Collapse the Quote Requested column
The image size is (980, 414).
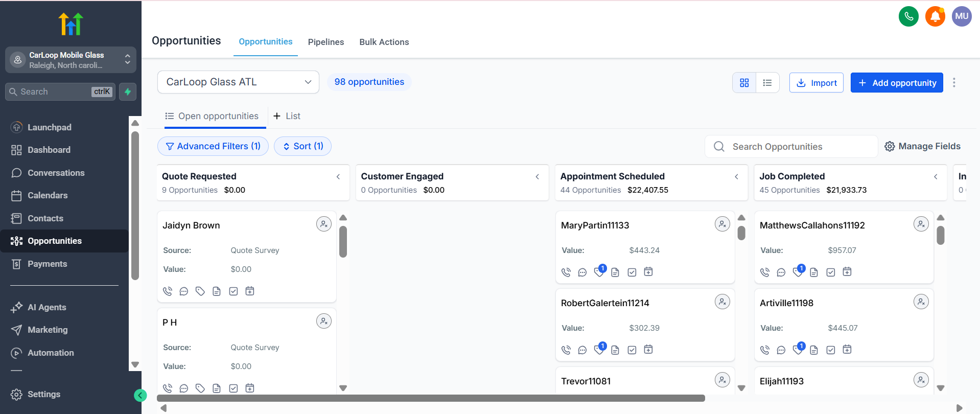tap(338, 177)
